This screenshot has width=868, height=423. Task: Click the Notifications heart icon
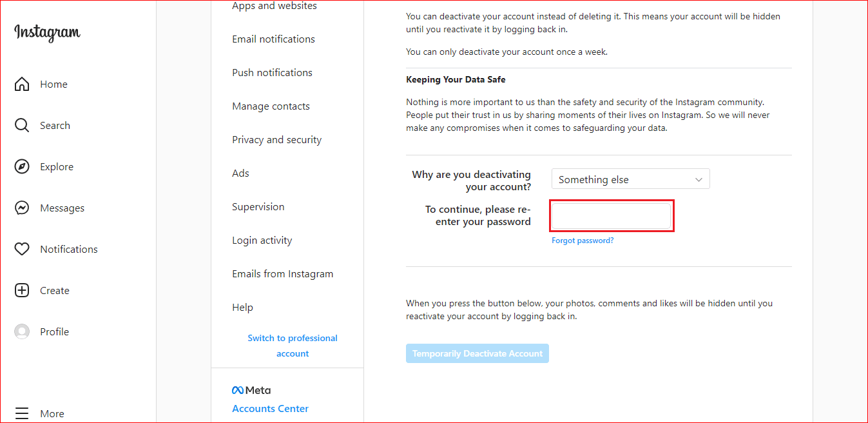click(22, 250)
